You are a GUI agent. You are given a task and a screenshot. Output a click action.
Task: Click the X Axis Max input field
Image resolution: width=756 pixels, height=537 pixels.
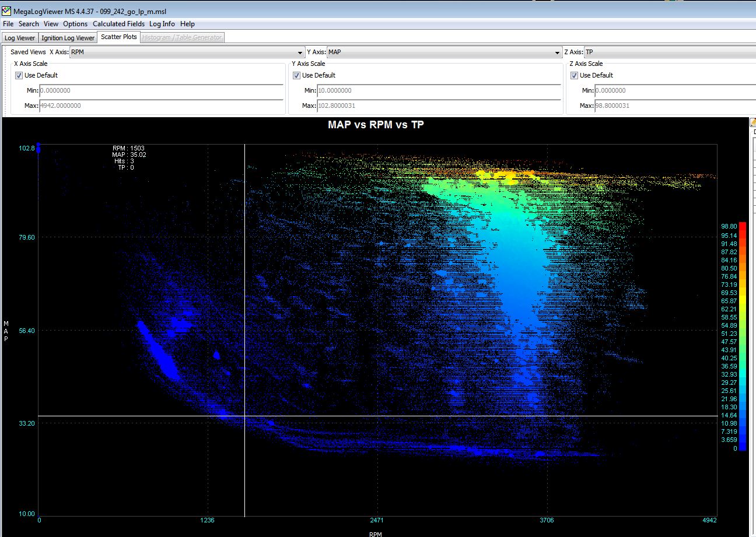click(x=161, y=106)
